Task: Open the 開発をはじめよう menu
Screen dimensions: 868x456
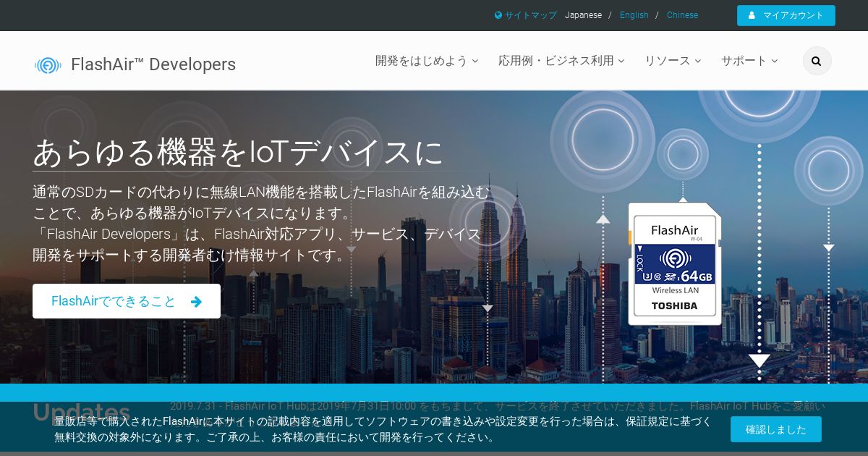Action: tap(427, 61)
